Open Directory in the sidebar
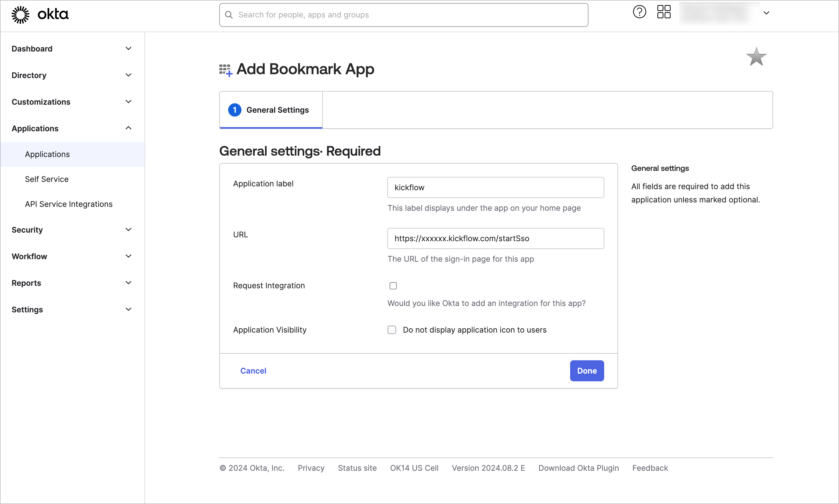The height and width of the screenshot is (504, 839). point(29,75)
